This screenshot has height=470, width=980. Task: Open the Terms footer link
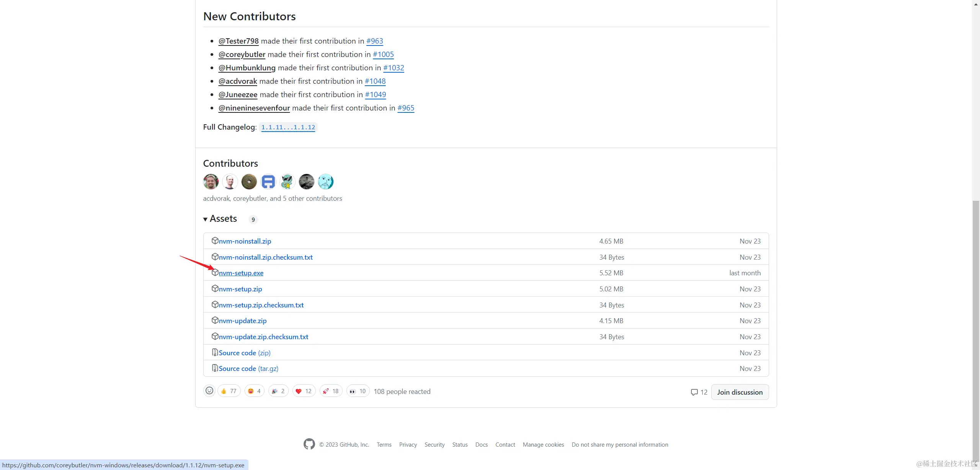click(384, 444)
